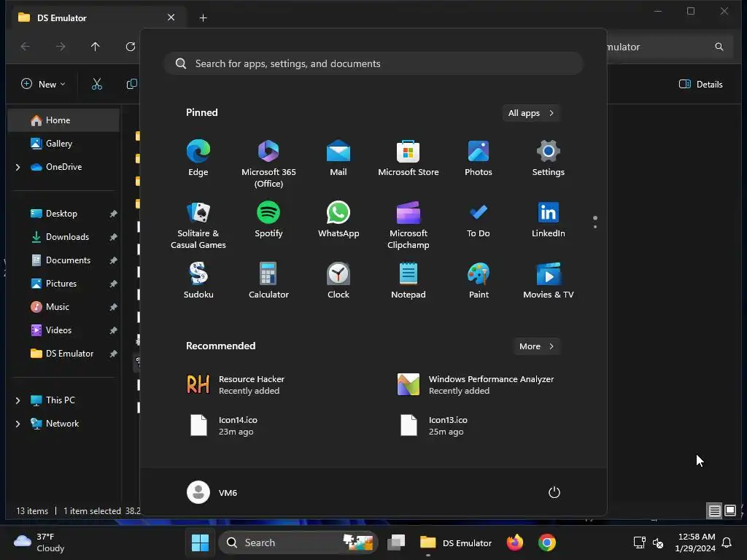Switch to large thumbnails view in File Explorer
747x560 pixels.
pos(729,511)
